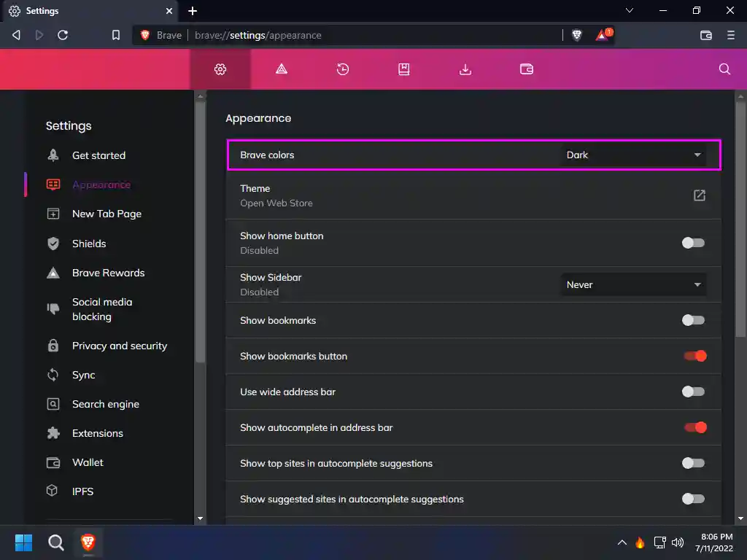747x560 pixels.
Task: Open the Brave colors Dark dropdown
Action: coord(633,155)
